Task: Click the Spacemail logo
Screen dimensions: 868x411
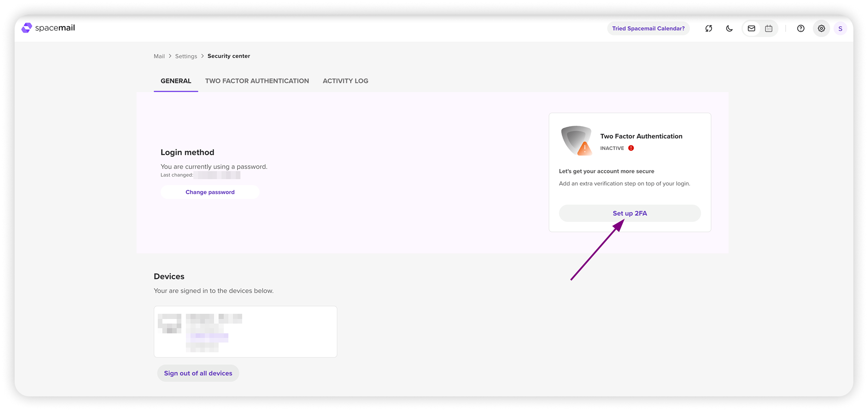Action: 48,28
